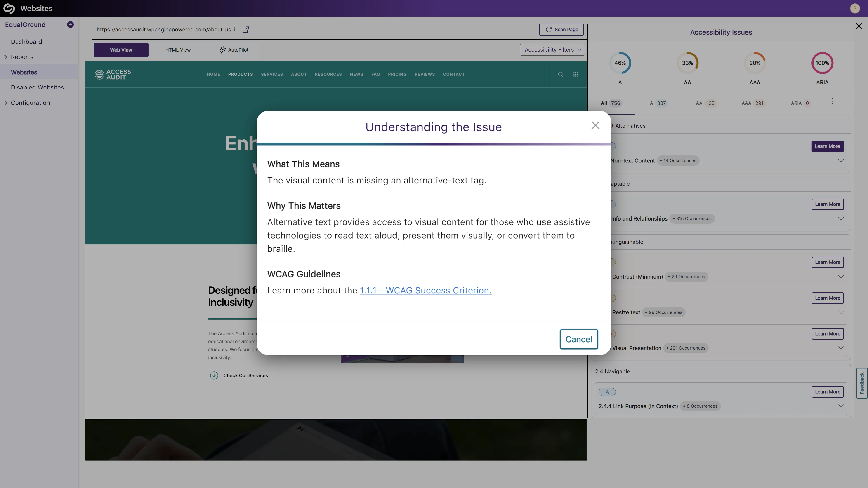The height and width of the screenshot is (488, 868).
Task: Click the EqualGround swirl logo icon
Action: pos(9,8)
